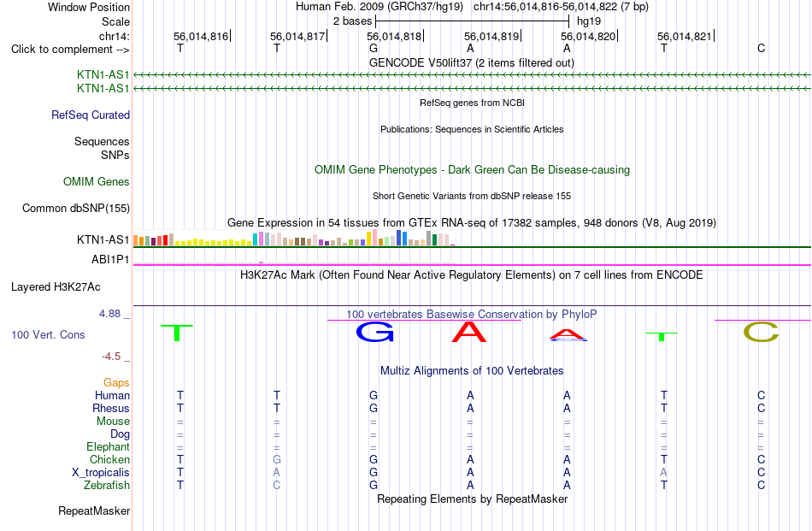Click 'Short Genetic Variants from dbSNP release 155'
The image size is (812, 531).
tap(472, 196)
